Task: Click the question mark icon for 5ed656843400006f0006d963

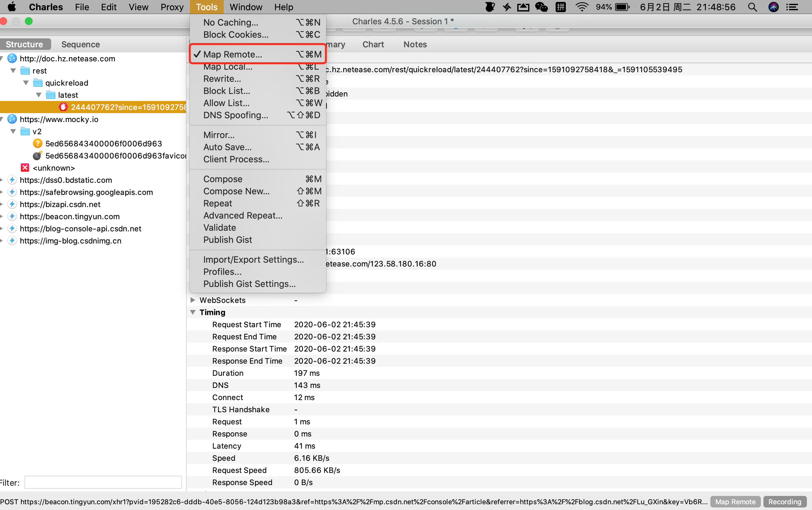Action: coord(37,143)
